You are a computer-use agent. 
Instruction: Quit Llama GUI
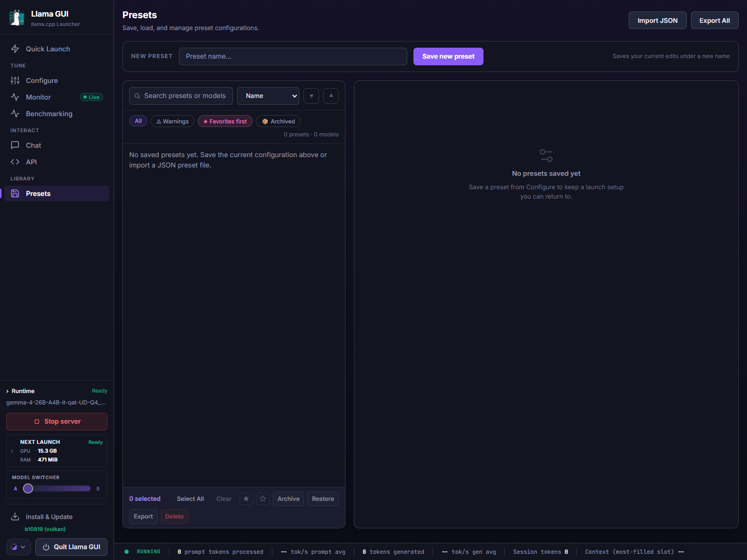[x=71, y=547]
